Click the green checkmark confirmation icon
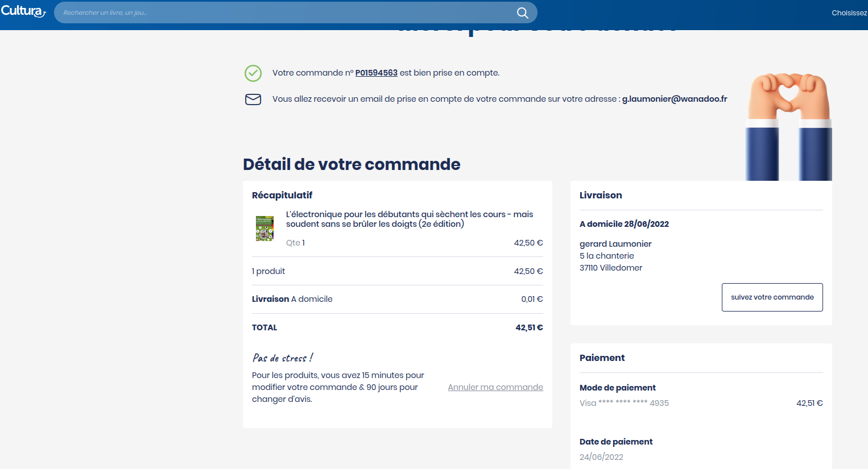This screenshot has height=469, width=868. 253,73
